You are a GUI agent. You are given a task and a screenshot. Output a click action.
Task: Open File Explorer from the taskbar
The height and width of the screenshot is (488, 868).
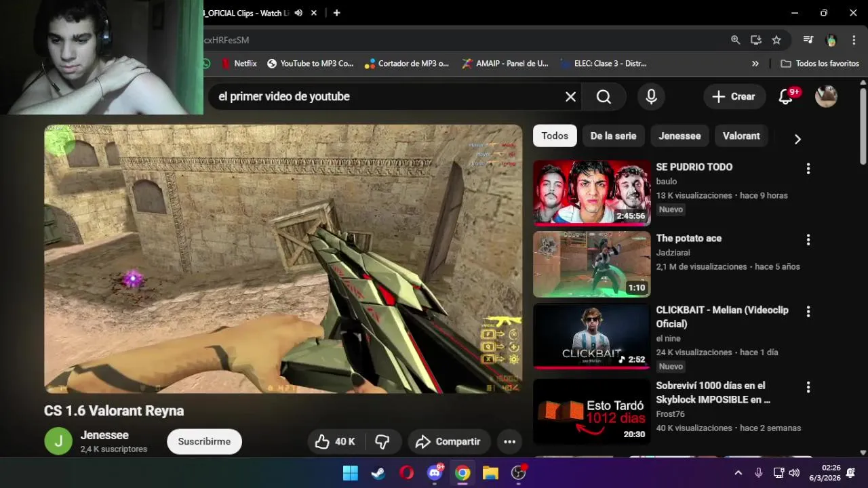[x=490, y=473]
